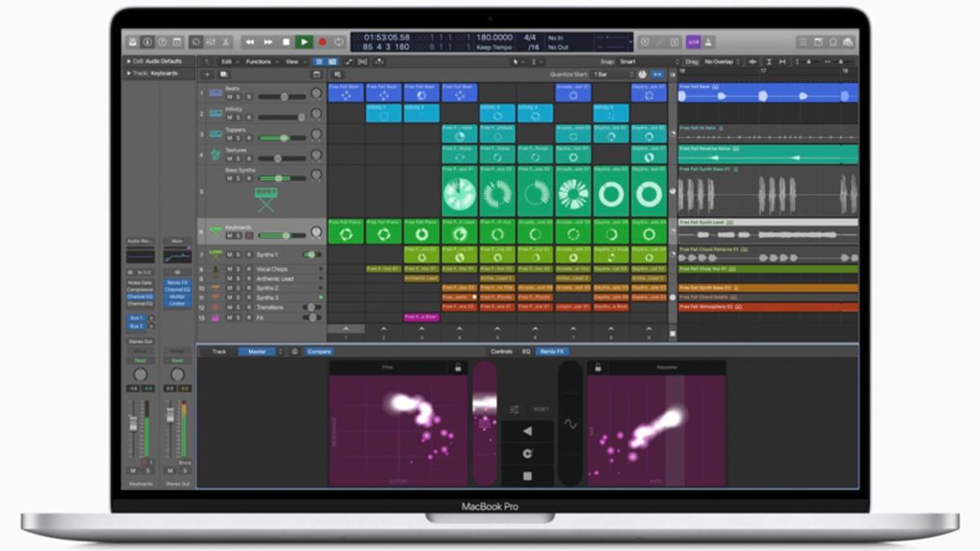Click the Tracks view icon next to grid view
This screenshot has width=980, height=551.
tap(333, 63)
